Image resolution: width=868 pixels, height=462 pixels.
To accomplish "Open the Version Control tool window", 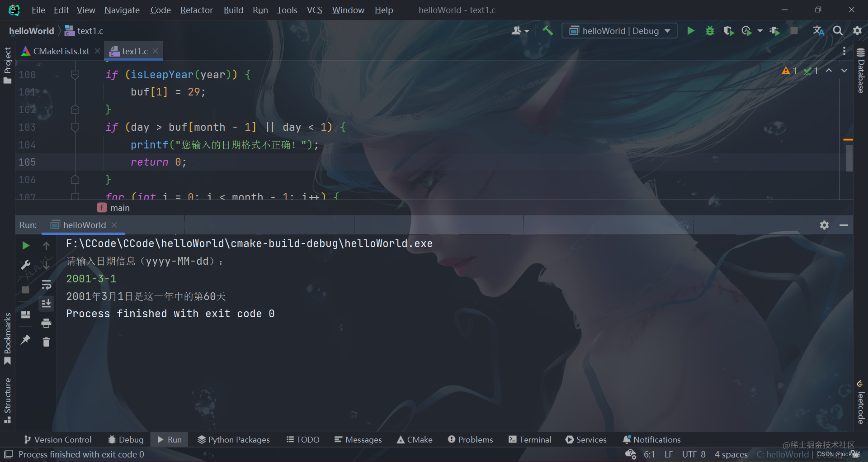I will (x=57, y=439).
